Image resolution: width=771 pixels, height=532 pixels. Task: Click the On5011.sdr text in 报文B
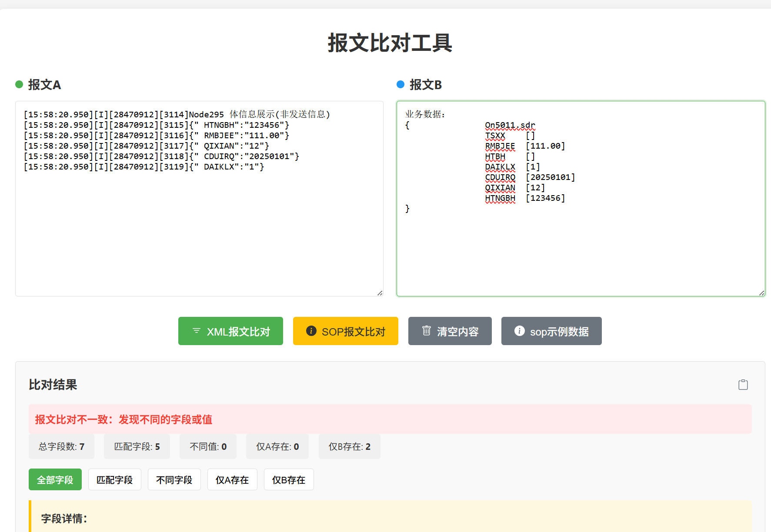(510, 125)
